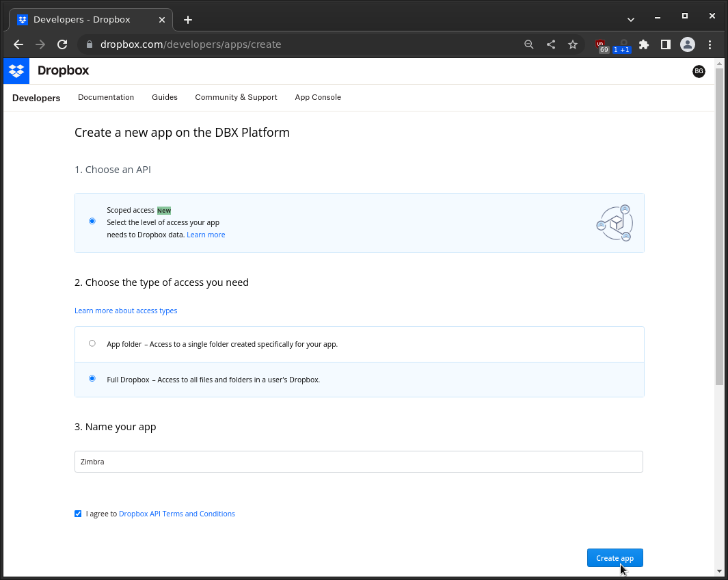Open the Learn more link

[206, 235]
